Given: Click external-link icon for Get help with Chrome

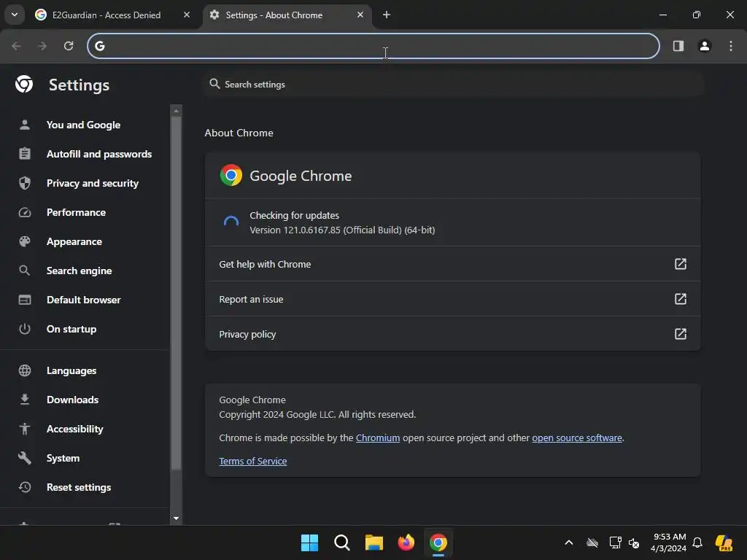Looking at the screenshot, I should pos(681,264).
